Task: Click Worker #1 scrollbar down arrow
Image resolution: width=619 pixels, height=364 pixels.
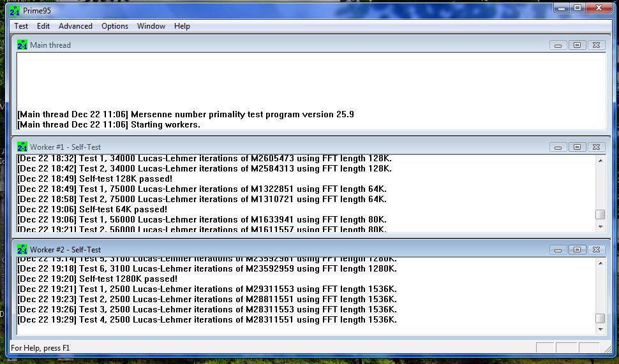Action: (x=600, y=227)
